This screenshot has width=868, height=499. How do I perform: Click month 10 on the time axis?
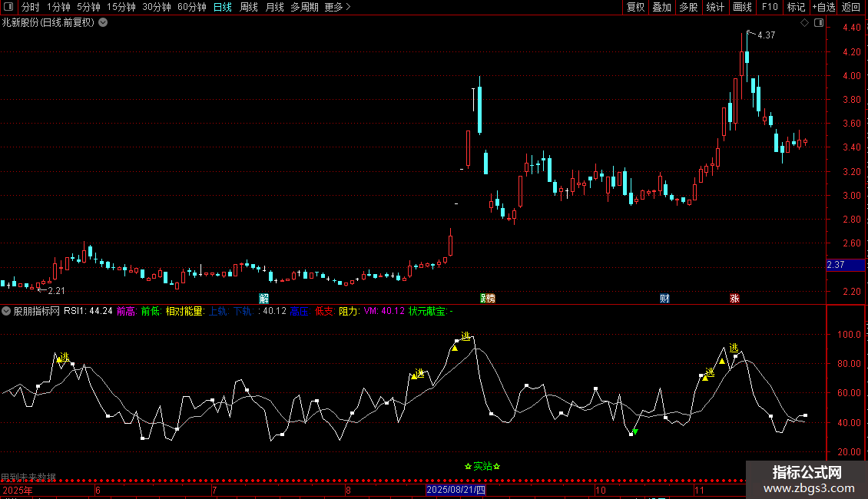click(x=601, y=490)
